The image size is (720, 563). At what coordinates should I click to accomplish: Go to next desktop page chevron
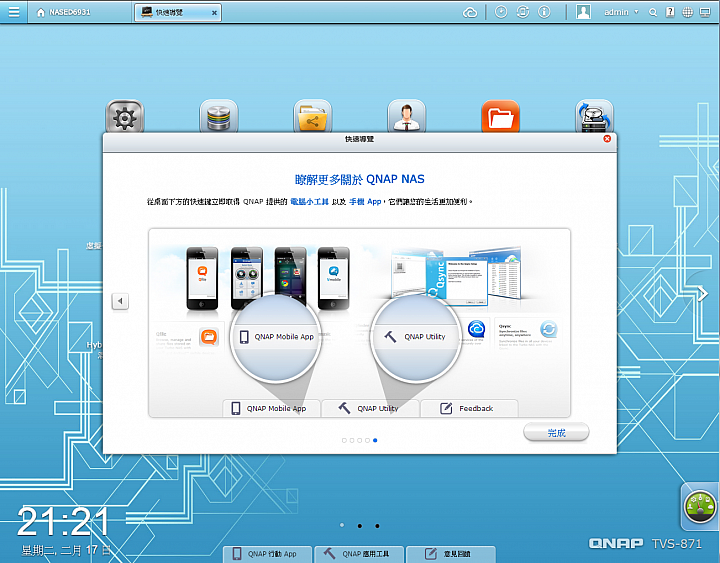click(x=703, y=293)
